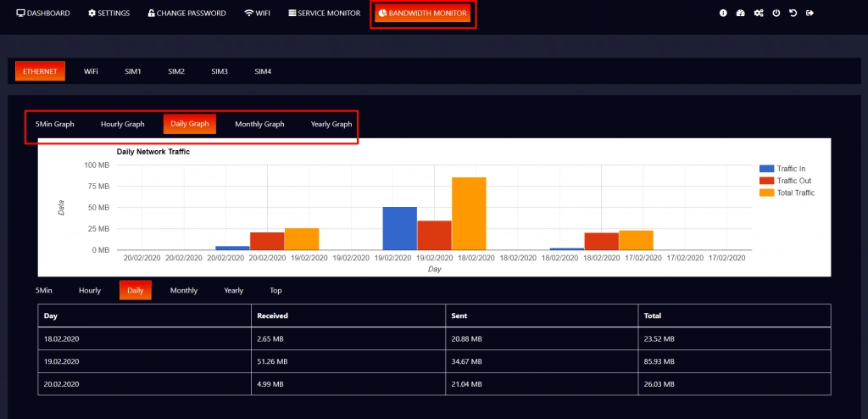This screenshot has width=868, height=419.
Task: Click the 4.99 MB received value
Action: click(x=270, y=384)
